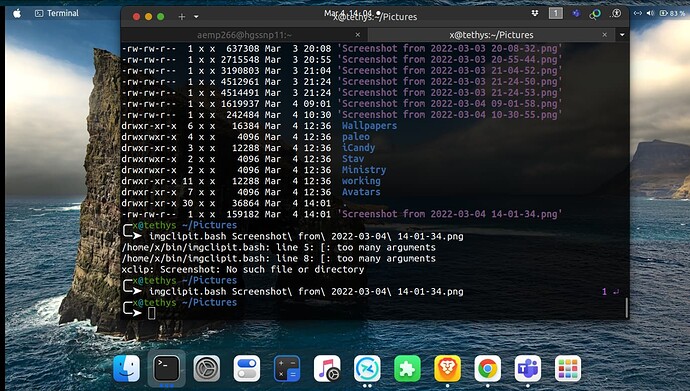Launch Brave browser from the dock
Screen dimensions: 690x391
[448, 368]
